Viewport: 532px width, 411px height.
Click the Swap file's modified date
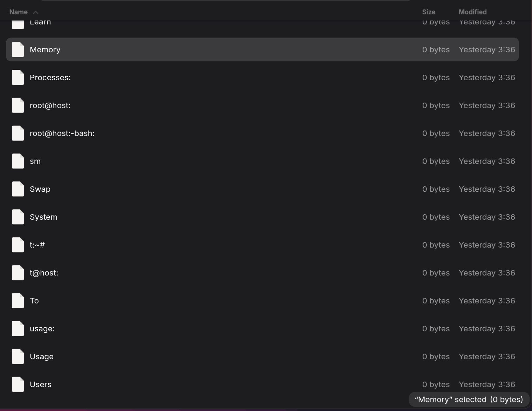(x=486, y=189)
